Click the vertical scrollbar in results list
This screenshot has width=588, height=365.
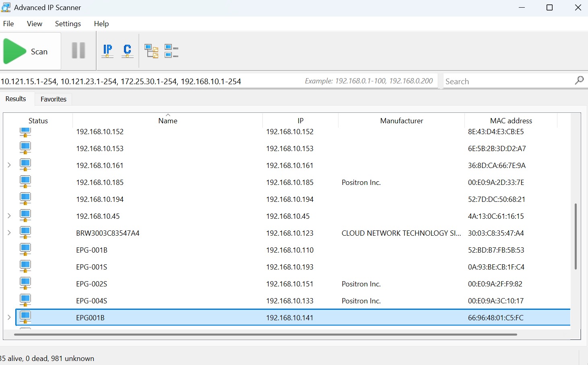(x=576, y=236)
